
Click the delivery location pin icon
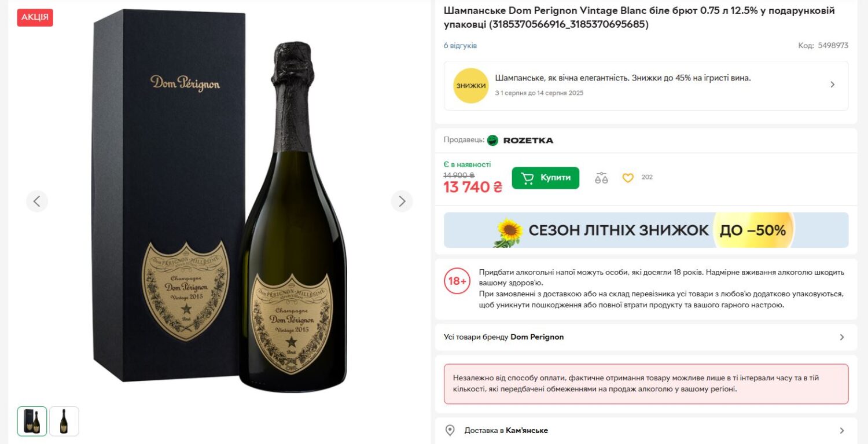450,430
